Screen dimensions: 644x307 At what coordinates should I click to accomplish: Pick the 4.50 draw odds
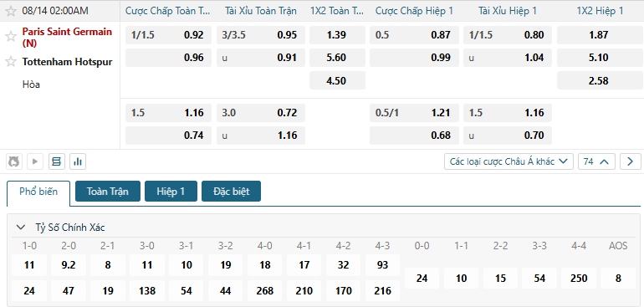[337, 80]
